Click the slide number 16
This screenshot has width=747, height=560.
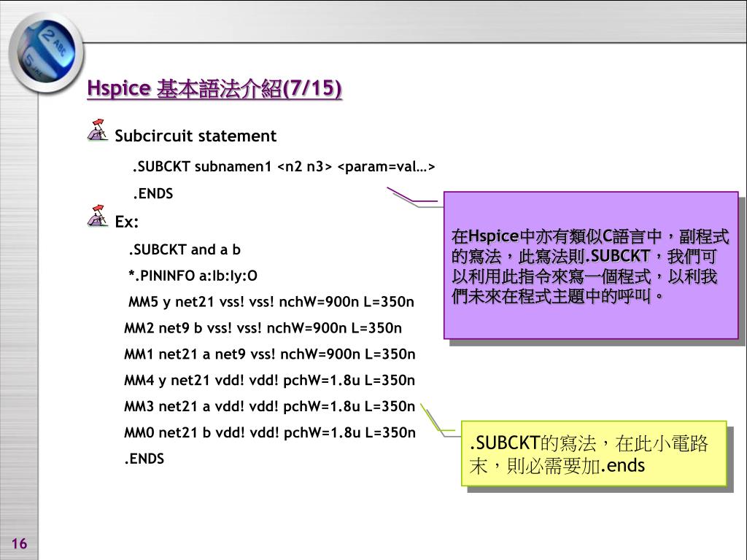click(19, 543)
